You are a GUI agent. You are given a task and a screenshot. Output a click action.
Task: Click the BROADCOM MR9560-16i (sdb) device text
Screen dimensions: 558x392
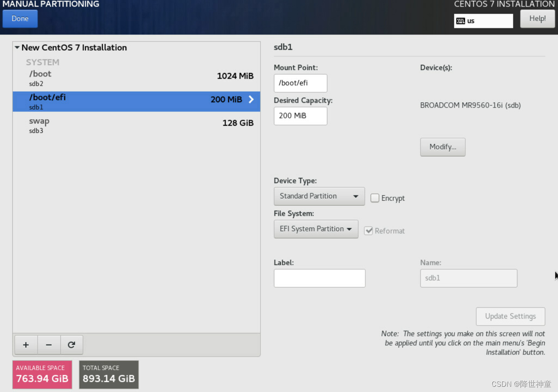point(470,105)
